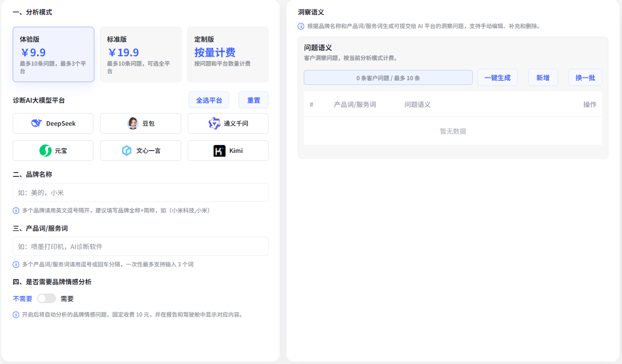622x364 pixels.
Task: Toggle the brand sentiment analysis switch
Action: click(46, 298)
